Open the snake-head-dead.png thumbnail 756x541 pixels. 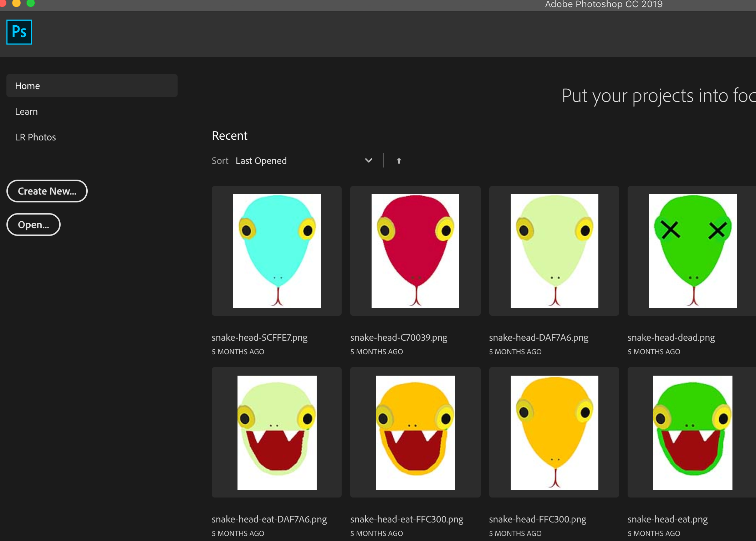[x=693, y=251]
